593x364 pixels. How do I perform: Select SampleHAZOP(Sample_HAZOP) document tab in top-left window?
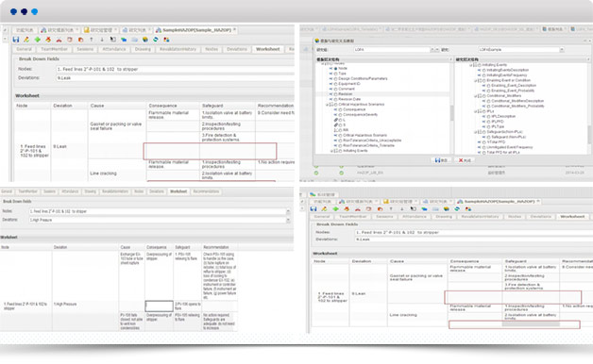click(x=195, y=30)
